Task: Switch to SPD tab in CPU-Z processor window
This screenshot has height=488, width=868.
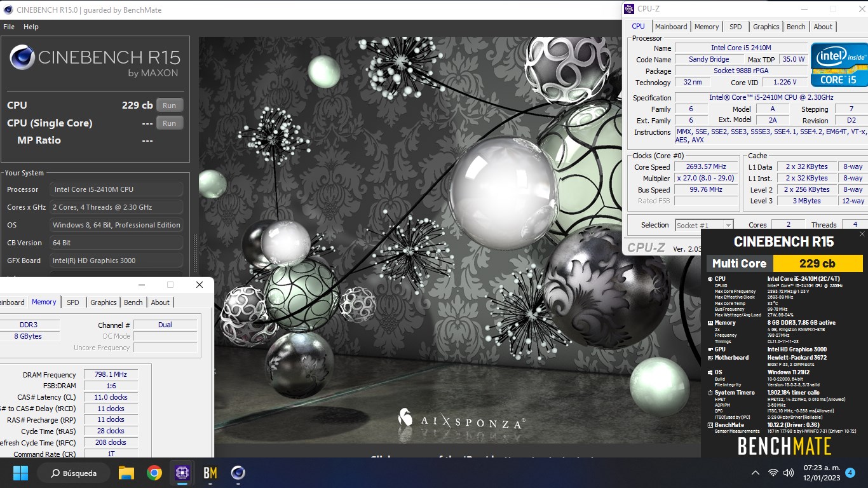Action: (735, 27)
